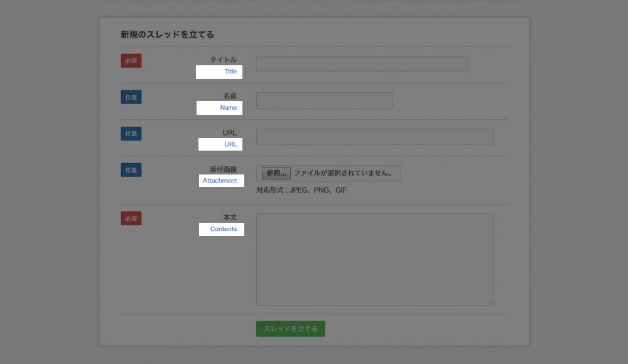Click the ファイルが選択されていません。 text
This screenshot has width=628, height=364.
[x=344, y=173]
